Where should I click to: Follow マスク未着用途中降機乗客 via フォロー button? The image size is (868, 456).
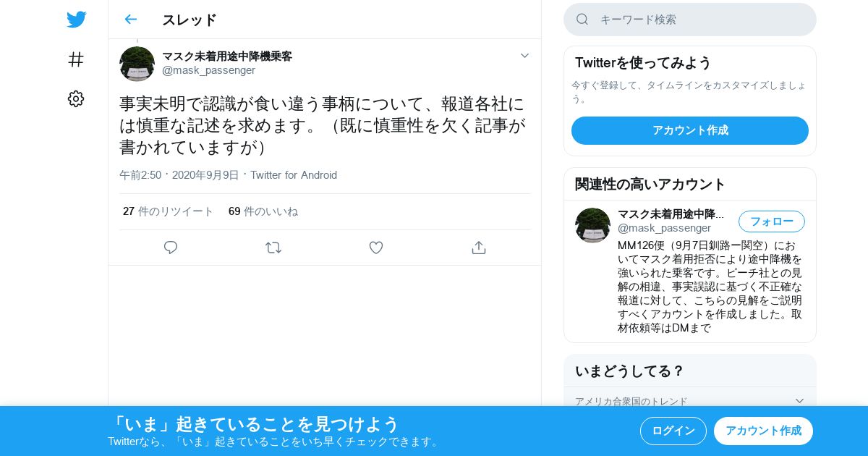pos(772,221)
